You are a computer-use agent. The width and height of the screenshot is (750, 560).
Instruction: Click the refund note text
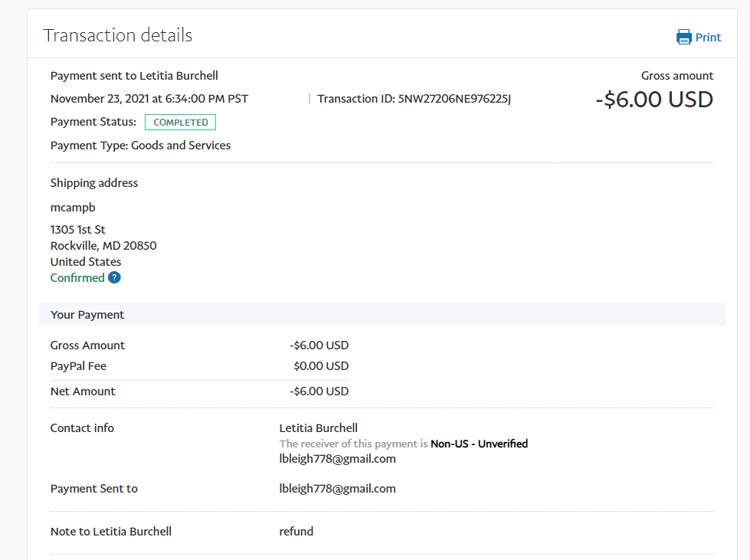(296, 532)
